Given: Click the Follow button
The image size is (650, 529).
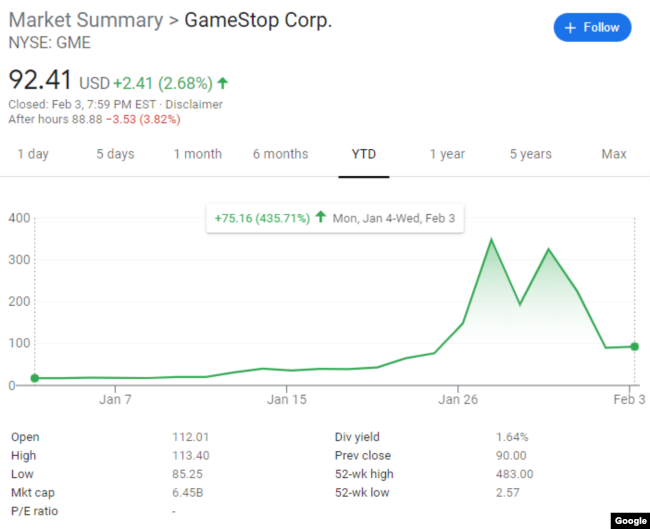Looking at the screenshot, I should (x=592, y=28).
